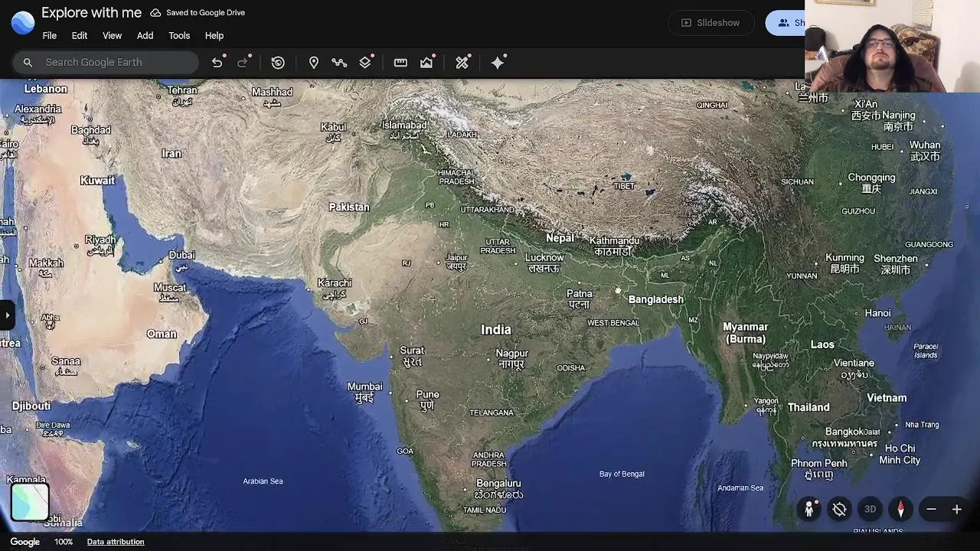Image resolution: width=980 pixels, height=551 pixels.
Task: Open the Add menu
Action: pyautogui.click(x=145, y=36)
